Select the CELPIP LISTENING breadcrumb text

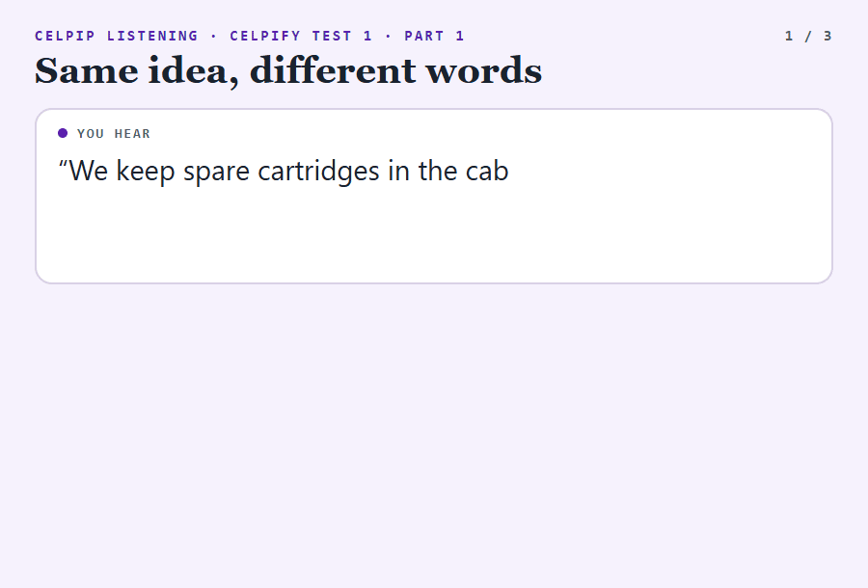tap(117, 36)
